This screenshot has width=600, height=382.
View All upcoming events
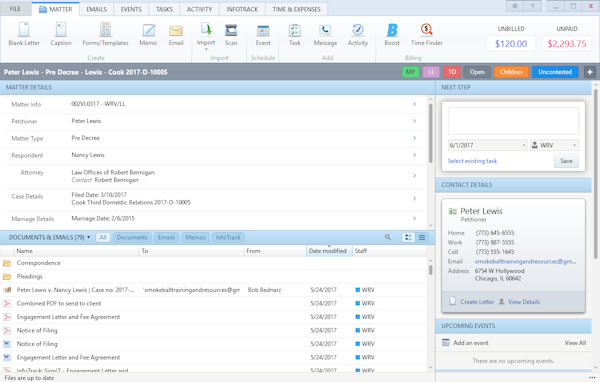(x=575, y=343)
